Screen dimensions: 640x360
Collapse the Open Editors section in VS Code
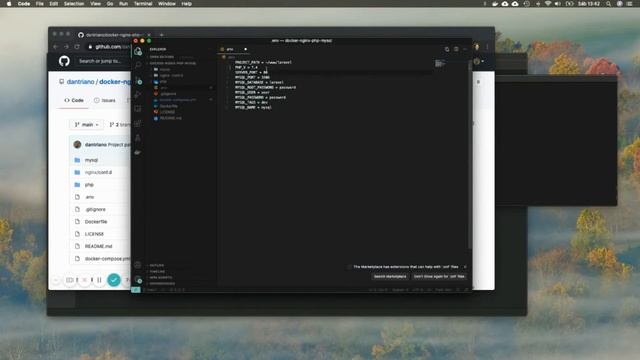coord(162,57)
